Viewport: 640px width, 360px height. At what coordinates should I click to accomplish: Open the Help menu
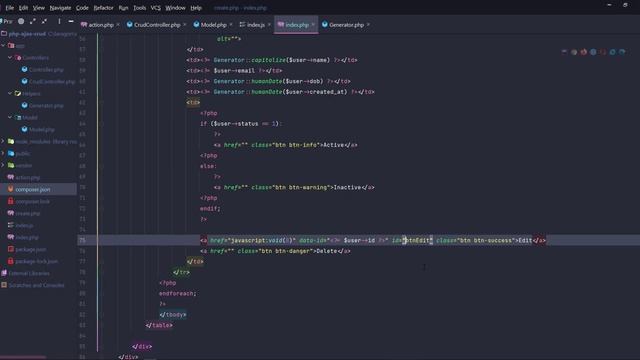tap(196, 8)
